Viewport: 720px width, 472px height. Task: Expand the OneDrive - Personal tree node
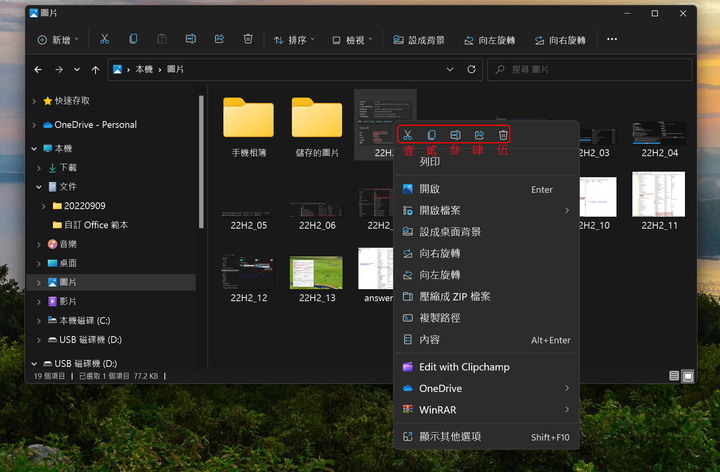(34, 125)
